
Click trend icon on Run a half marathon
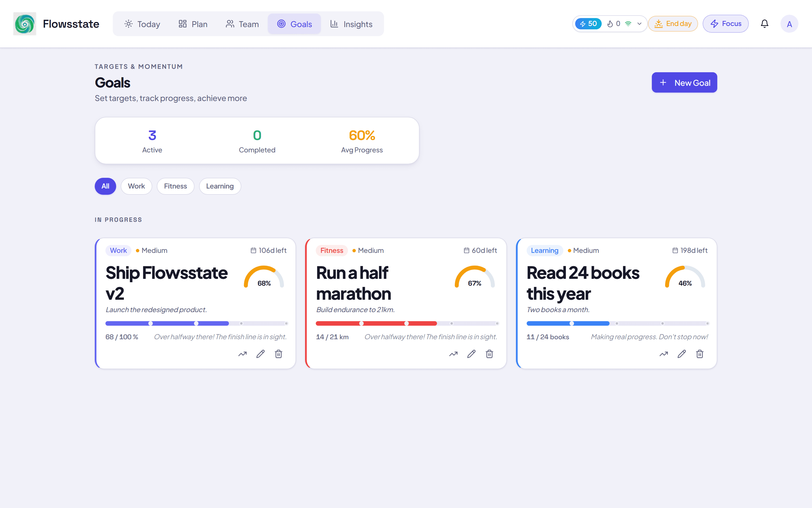[453, 354]
